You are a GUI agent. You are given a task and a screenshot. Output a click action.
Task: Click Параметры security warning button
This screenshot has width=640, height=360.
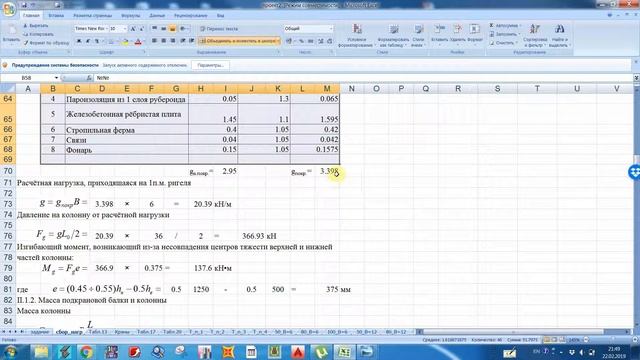pos(210,65)
